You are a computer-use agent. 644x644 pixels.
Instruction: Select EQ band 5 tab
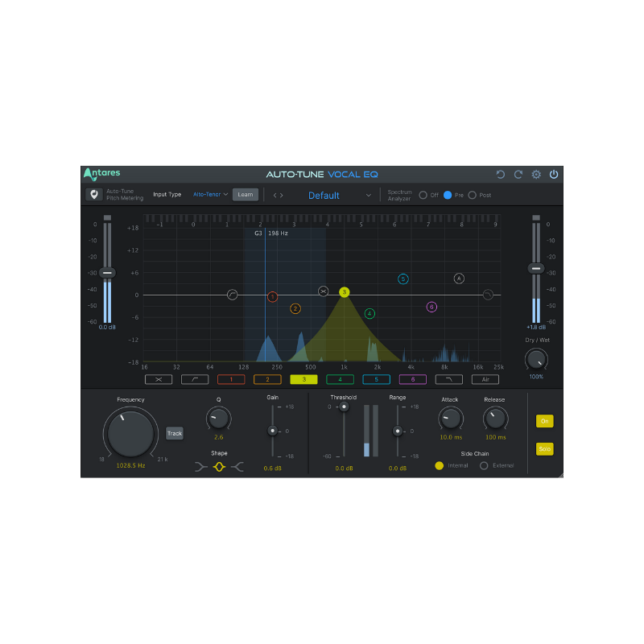click(377, 379)
